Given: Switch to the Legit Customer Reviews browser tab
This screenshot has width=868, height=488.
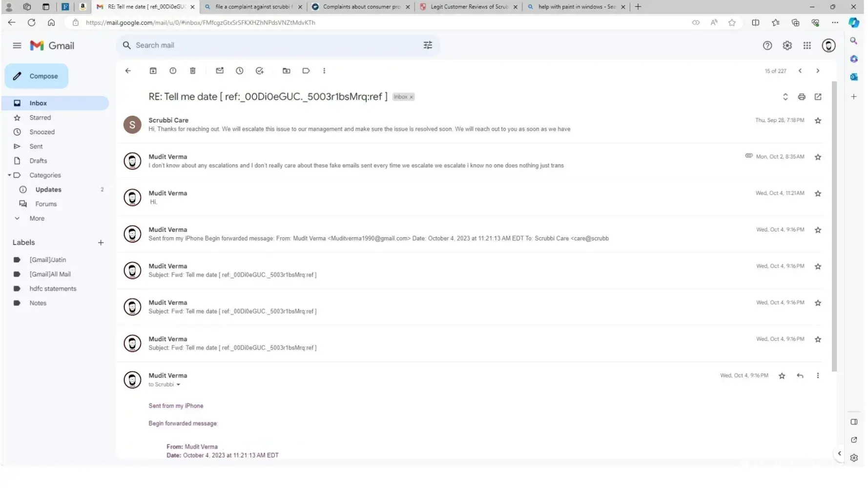Looking at the screenshot, I should (468, 7).
